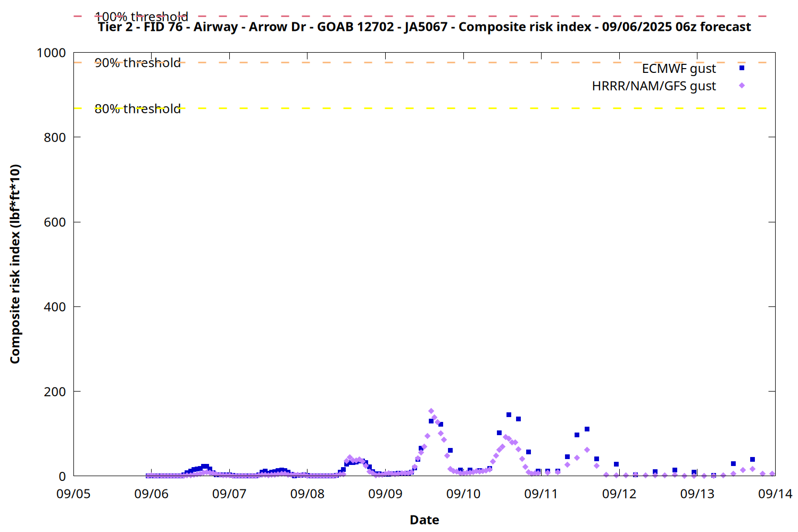Select the 'ECMWF gust' legend label
The image size is (798, 532).
tap(679, 69)
